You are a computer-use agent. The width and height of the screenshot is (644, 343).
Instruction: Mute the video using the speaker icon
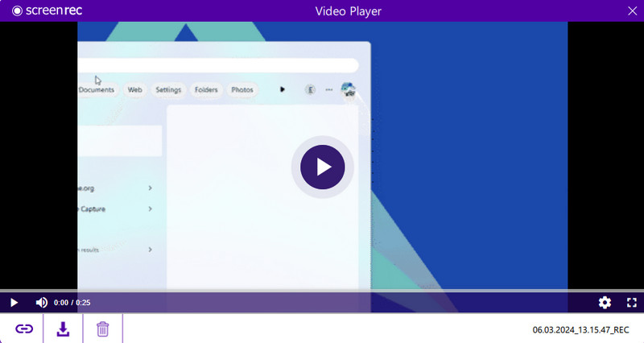(42, 303)
